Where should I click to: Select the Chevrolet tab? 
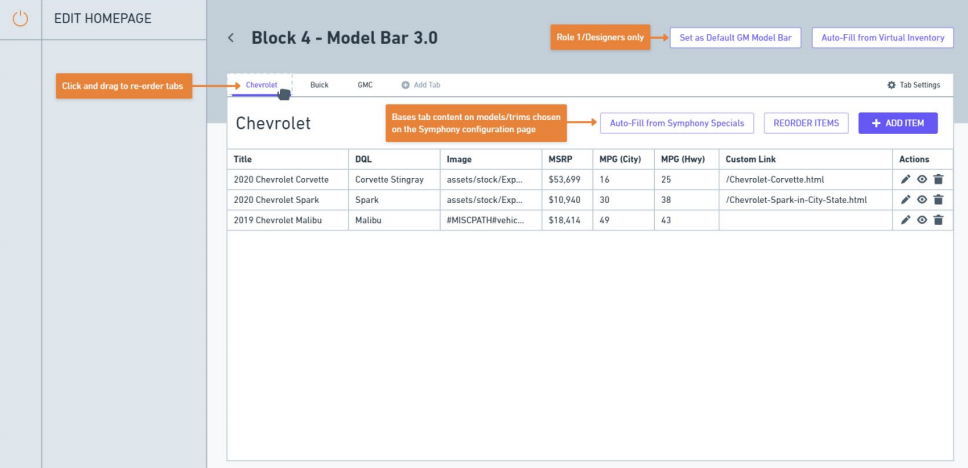pos(261,85)
